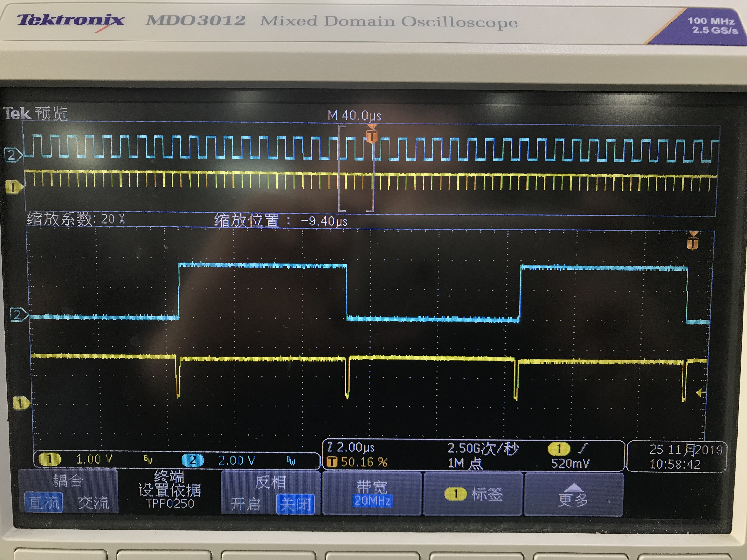Select 交流 AC coupling option
This screenshot has height=560, width=747.
pos(94,503)
